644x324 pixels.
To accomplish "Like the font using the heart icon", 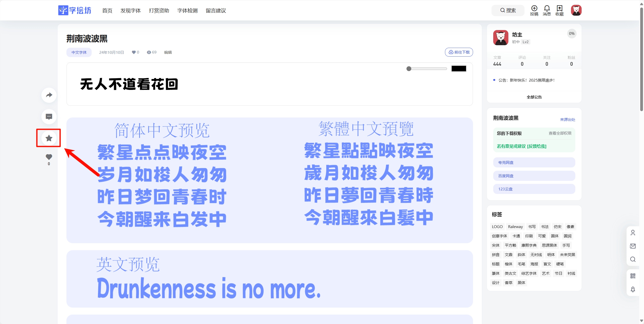I will [x=49, y=157].
